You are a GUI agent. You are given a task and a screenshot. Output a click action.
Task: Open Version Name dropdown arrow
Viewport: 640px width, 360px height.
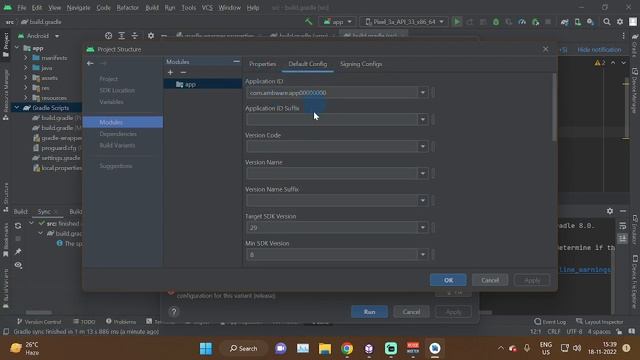click(423, 173)
